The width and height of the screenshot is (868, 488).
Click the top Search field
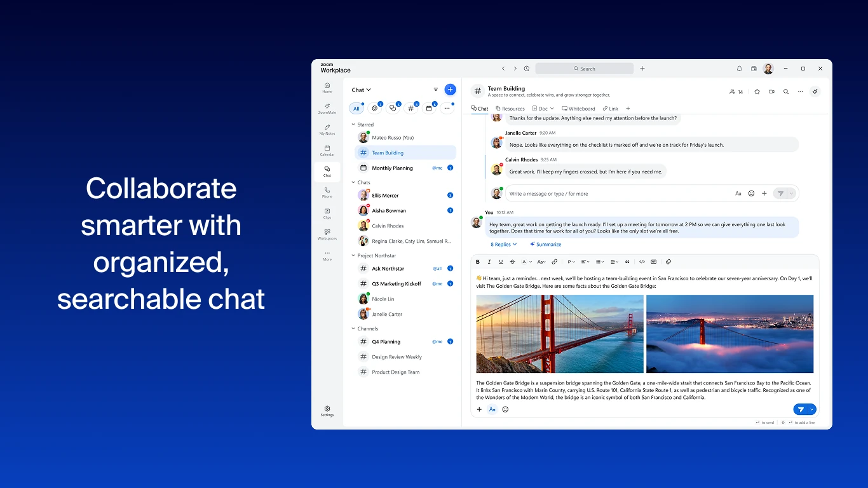pos(584,69)
